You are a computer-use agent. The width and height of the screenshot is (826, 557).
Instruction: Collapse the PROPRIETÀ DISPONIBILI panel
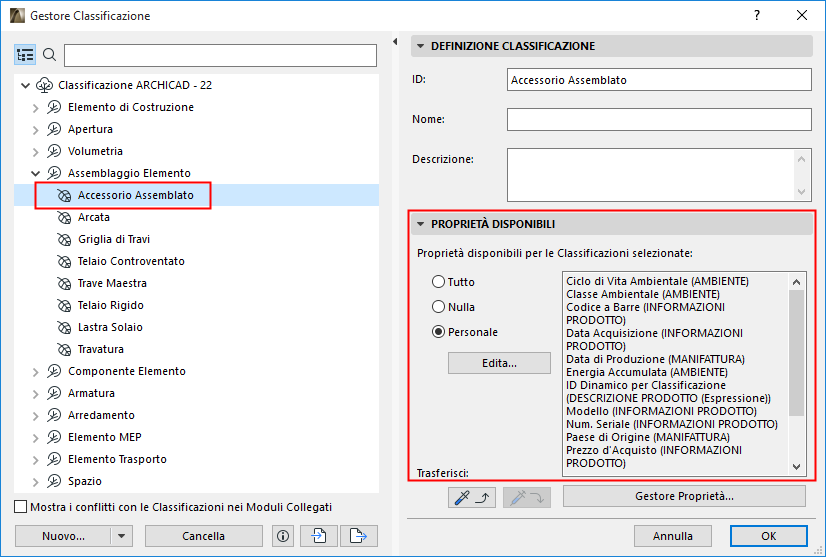click(420, 224)
